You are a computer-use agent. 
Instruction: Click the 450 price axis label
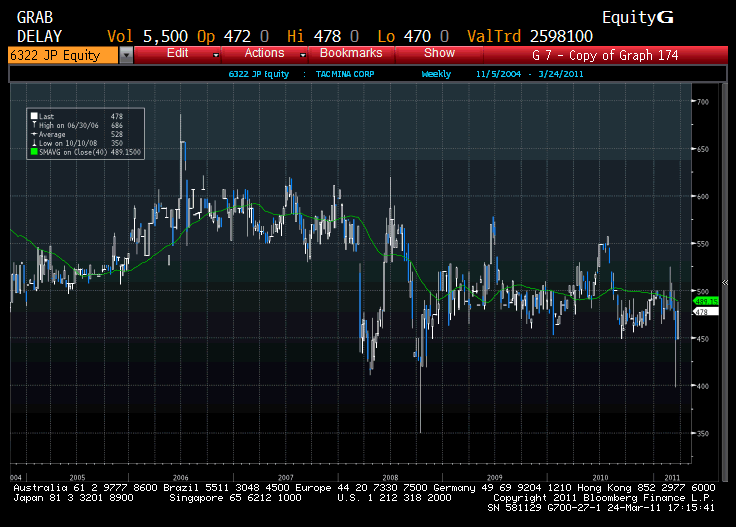point(703,339)
